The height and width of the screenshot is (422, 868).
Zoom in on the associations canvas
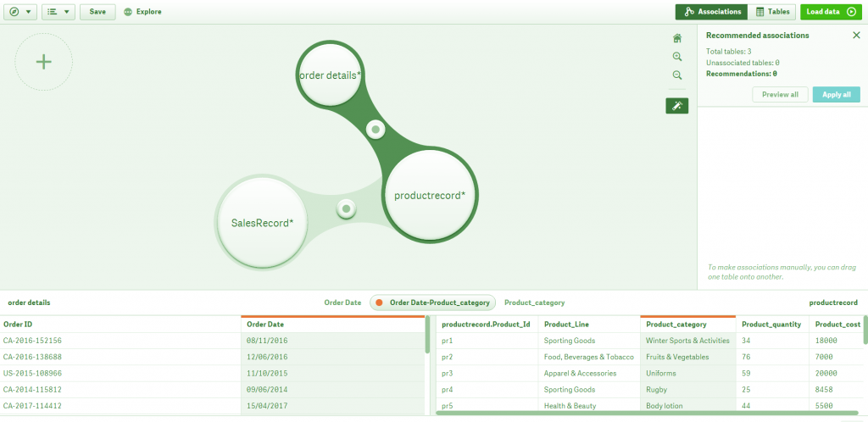pyautogui.click(x=676, y=57)
